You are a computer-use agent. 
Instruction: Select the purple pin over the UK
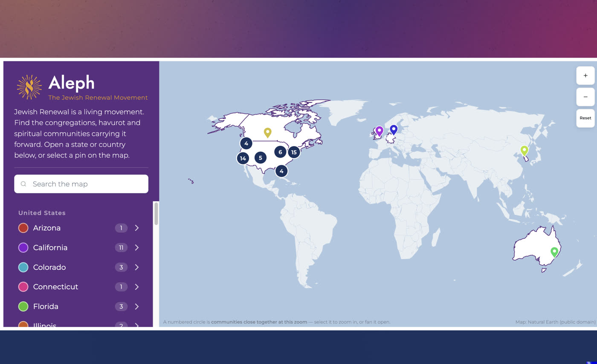[x=380, y=131]
